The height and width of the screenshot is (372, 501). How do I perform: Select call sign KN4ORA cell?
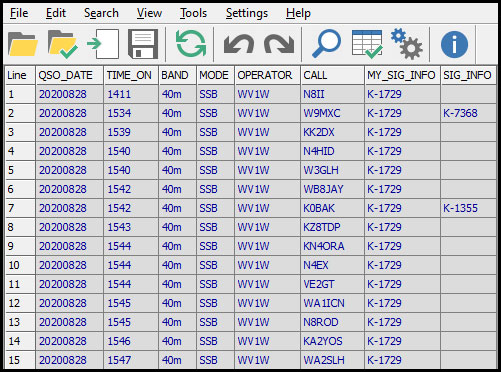point(333,246)
